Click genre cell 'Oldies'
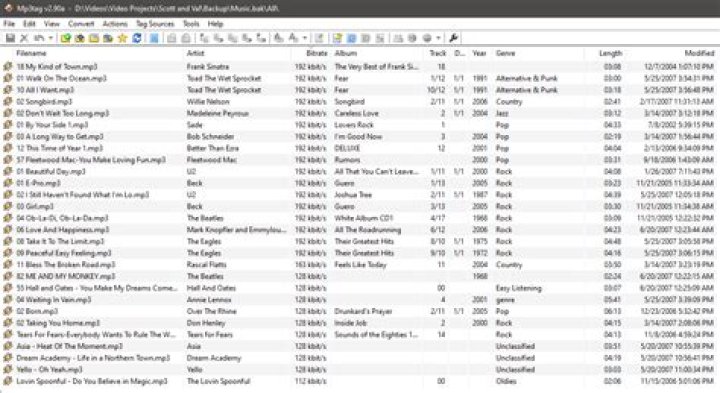720x393 pixels. pyautogui.click(x=506, y=381)
